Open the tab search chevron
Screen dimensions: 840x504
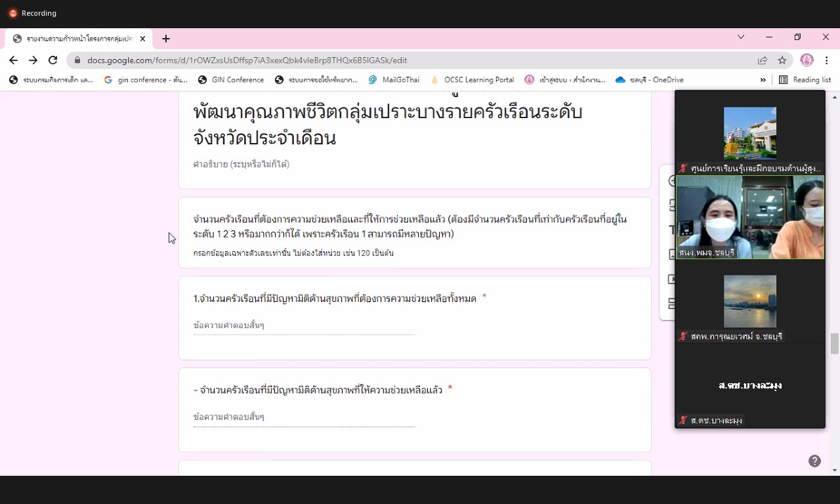pos(741,37)
